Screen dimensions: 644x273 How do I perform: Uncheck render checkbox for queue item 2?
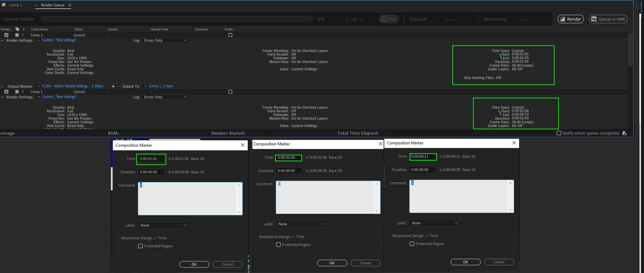click(6, 92)
